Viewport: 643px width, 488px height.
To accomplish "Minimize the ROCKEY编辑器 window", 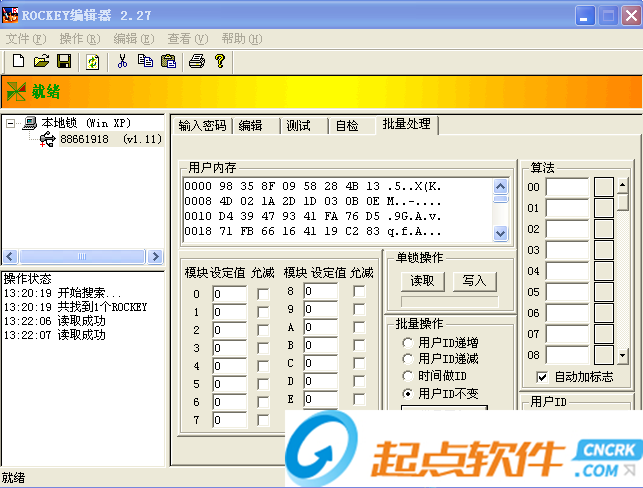I will click(x=584, y=16).
